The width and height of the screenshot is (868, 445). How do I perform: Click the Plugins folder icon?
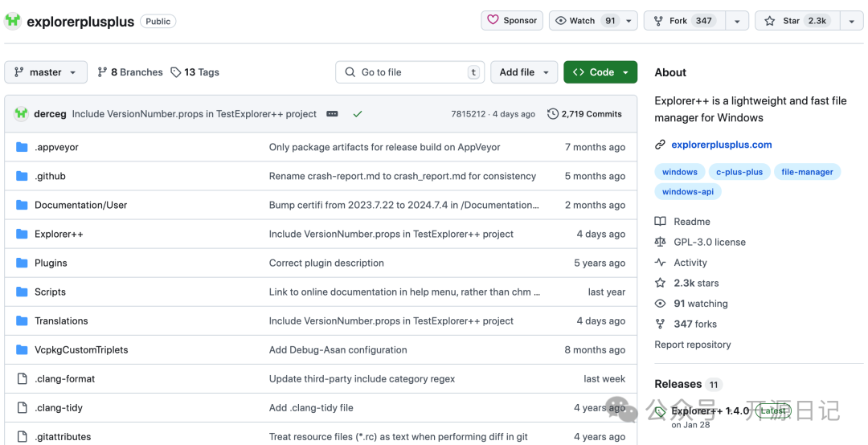click(x=22, y=263)
